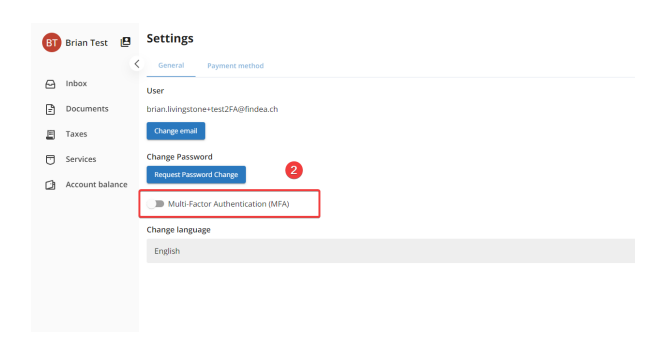Image resolution: width=671 pixels, height=363 pixels.
Task: Click the BT user avatar
Action: (51, 42)
